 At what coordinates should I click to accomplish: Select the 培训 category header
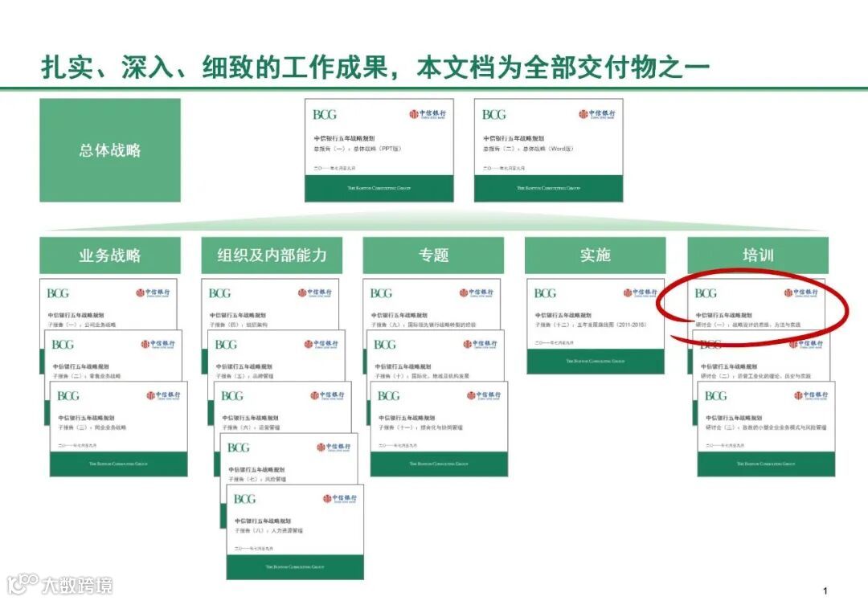pyautogui.click(x=758, y=256)
